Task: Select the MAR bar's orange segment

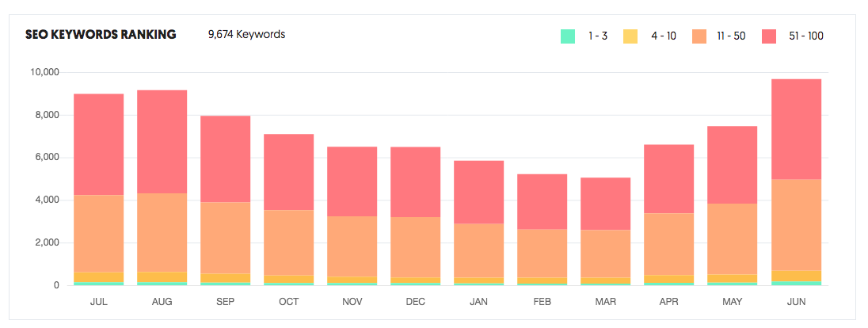Action: click(x=606, y=254)
